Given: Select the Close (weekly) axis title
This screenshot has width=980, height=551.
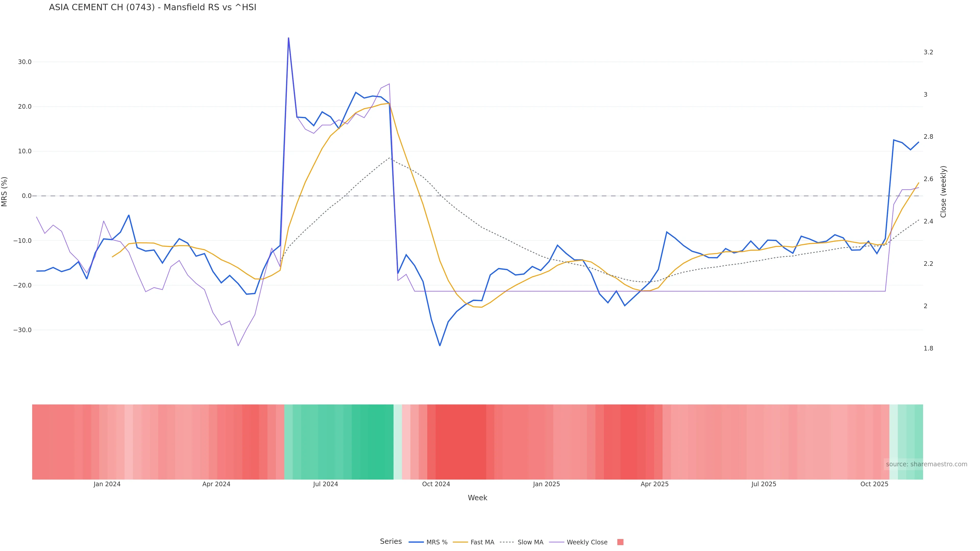Looking at the screenshot, I should [x=943, y=192].
